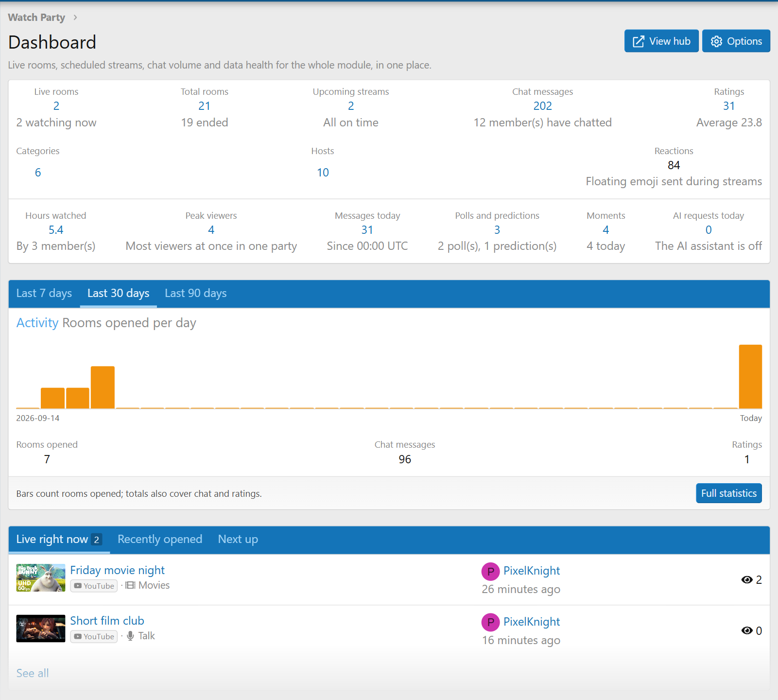This screenshot has height=700, width=778.
Task: Click the AI requests today value 0
Action: [x=709, y=230]
